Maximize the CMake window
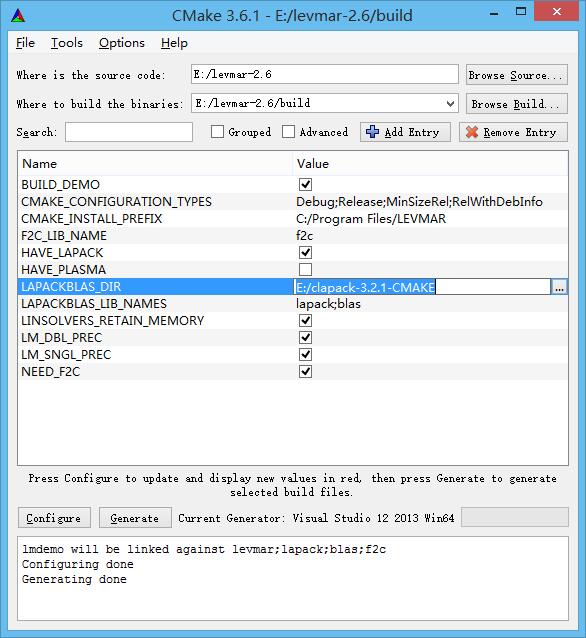The width and height of the screenshot is (586, 638). 521,12
